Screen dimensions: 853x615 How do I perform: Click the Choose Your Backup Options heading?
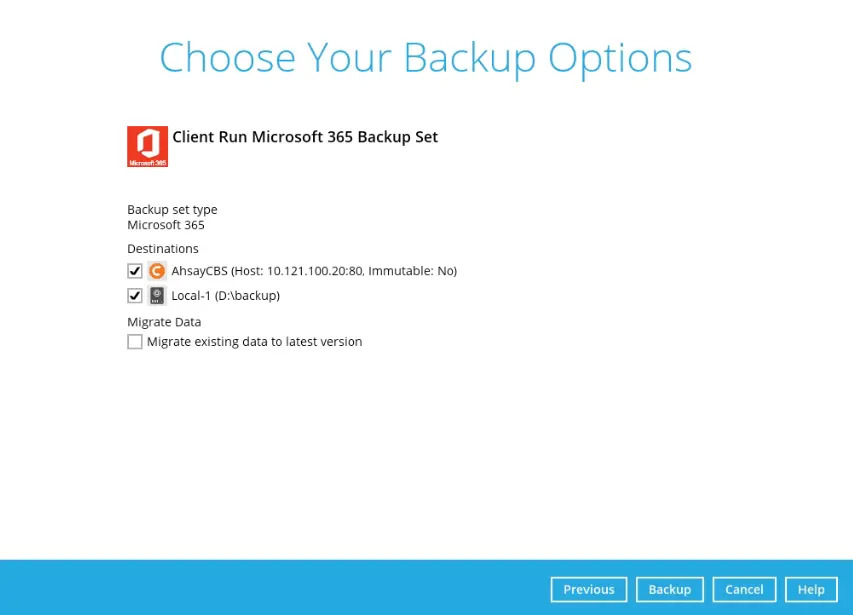(x=426, y=58)
